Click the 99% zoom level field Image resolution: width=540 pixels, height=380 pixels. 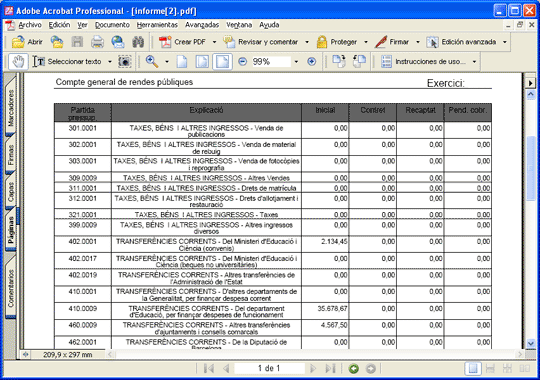click(271, 62)
